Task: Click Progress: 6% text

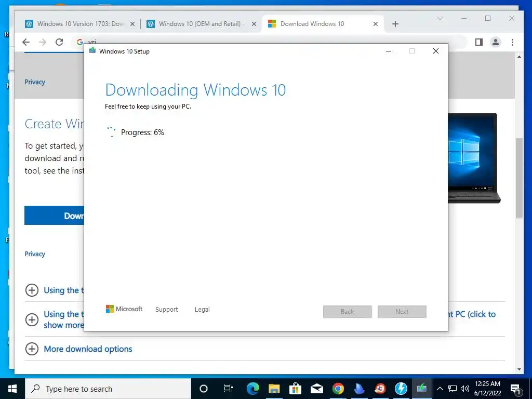Action: tap(142, 132)
